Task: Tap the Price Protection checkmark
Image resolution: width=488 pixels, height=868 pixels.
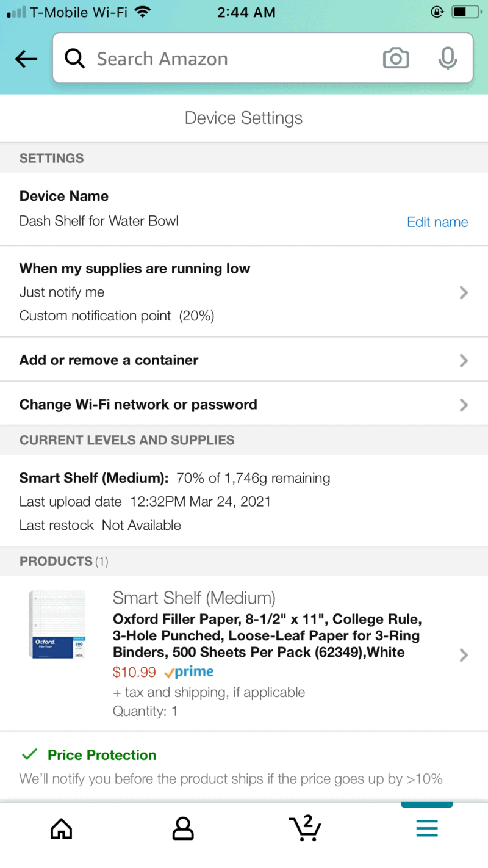Action: click(29, 755)
